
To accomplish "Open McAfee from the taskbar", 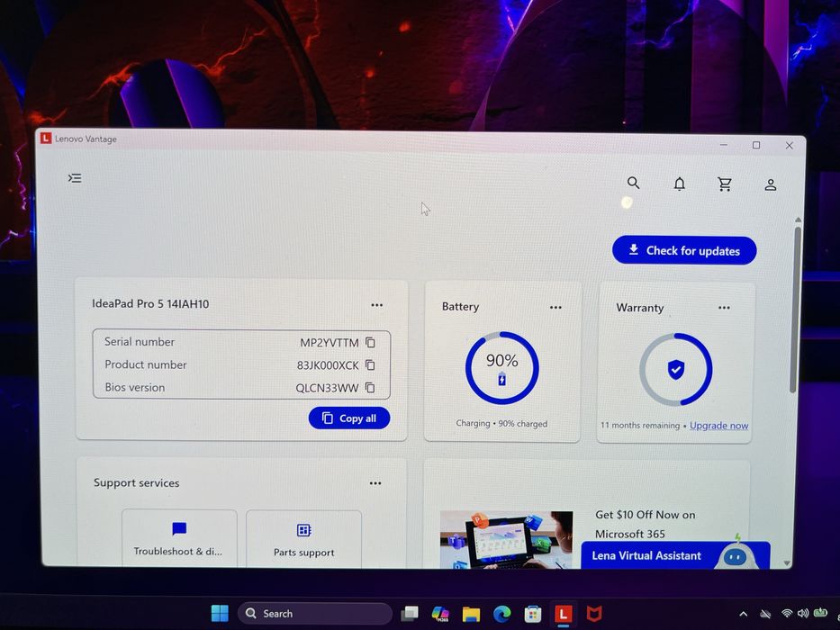I will click(593, 614).
